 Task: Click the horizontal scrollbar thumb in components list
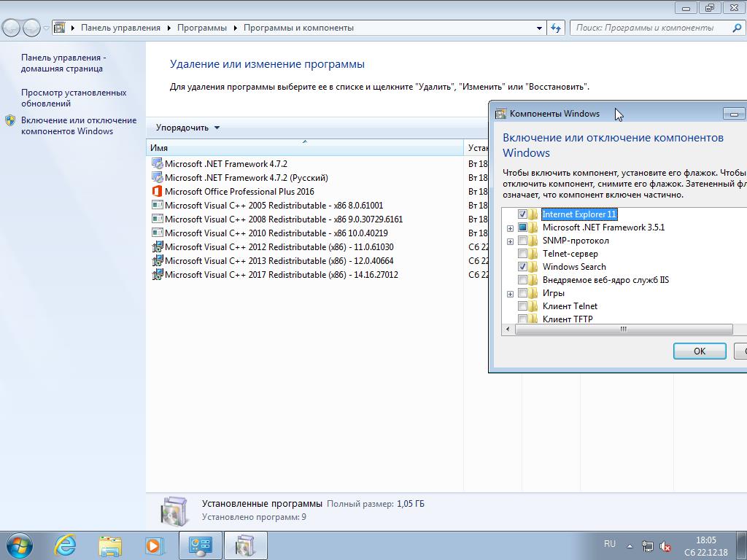[x=624, y=329]
